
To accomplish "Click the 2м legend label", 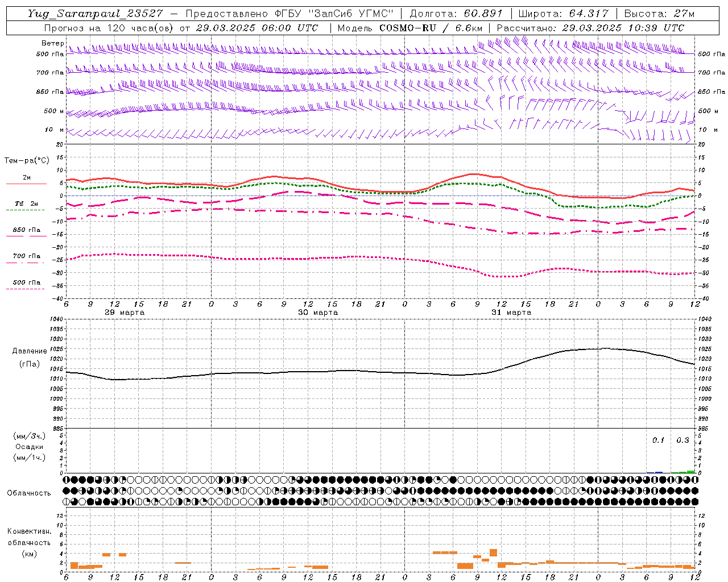I will [27, 177].
